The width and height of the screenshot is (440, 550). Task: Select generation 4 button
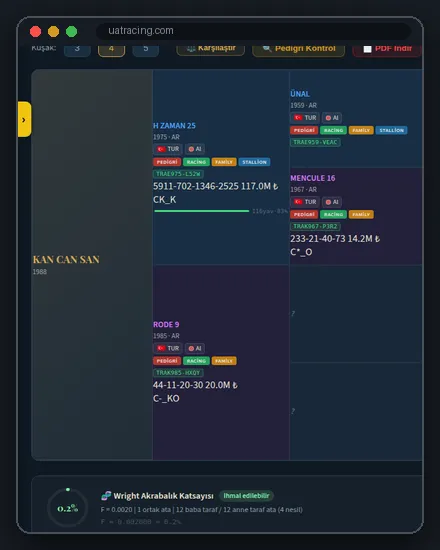(111, 48)
